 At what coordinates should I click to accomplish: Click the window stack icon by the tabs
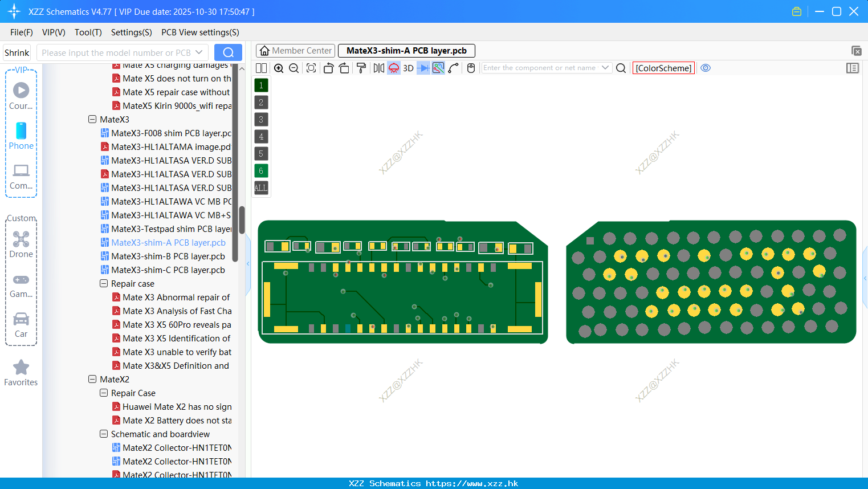(x=856, y=51)
